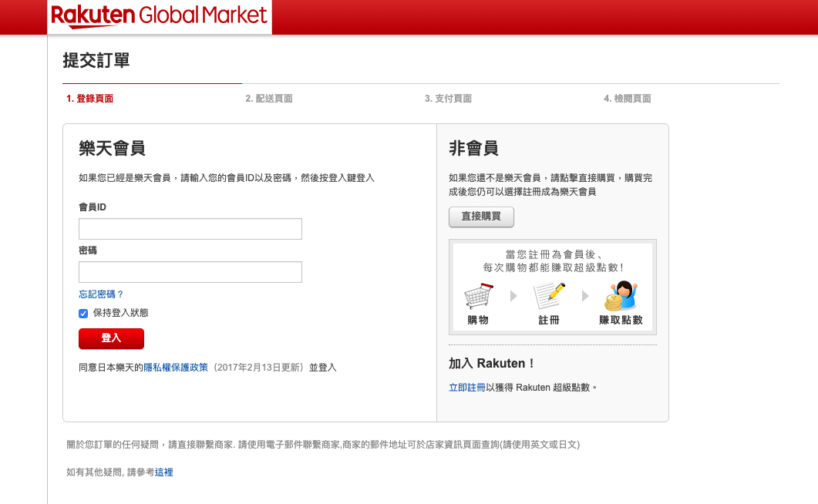The width and height of the screenshot is (818, 504).
Task: Click the 密碼 field label
Action: (88, 250)
